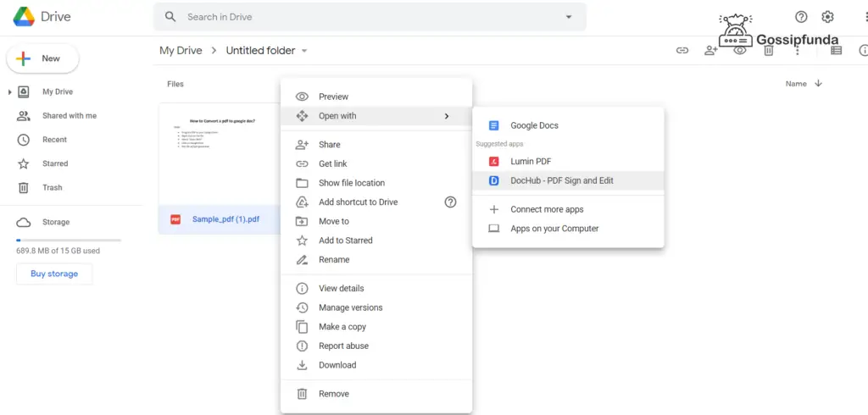The width and height of the screenshot is (868, 415).
Task: Expand the My Drive tree arrow
Action: click(x=9, y=91)
